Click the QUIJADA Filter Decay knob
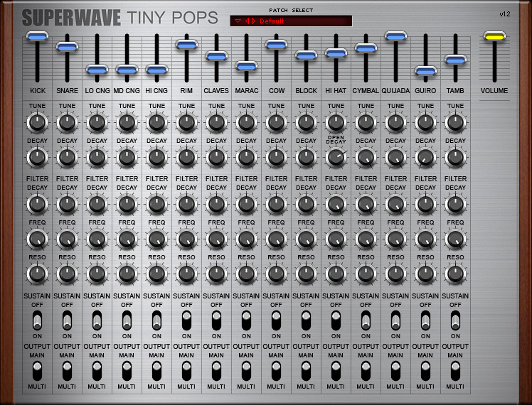 coord(395,204)
